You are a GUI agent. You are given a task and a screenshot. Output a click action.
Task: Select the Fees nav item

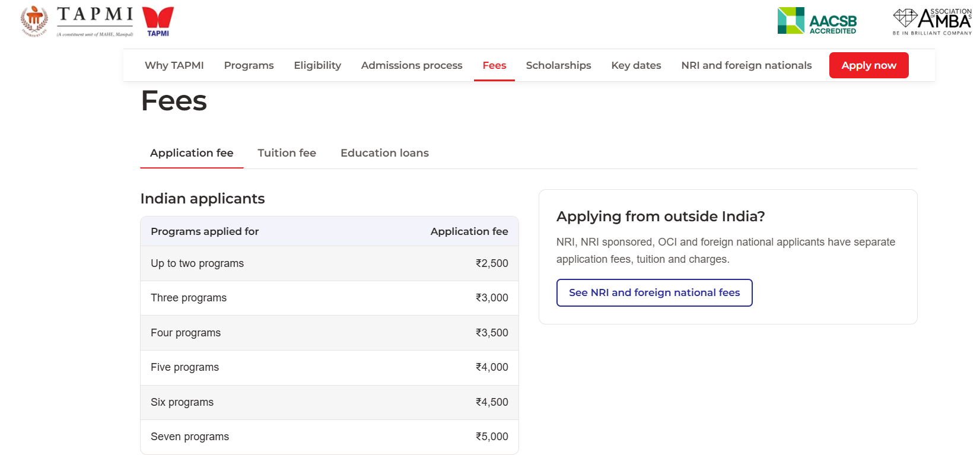pos(494,65)
